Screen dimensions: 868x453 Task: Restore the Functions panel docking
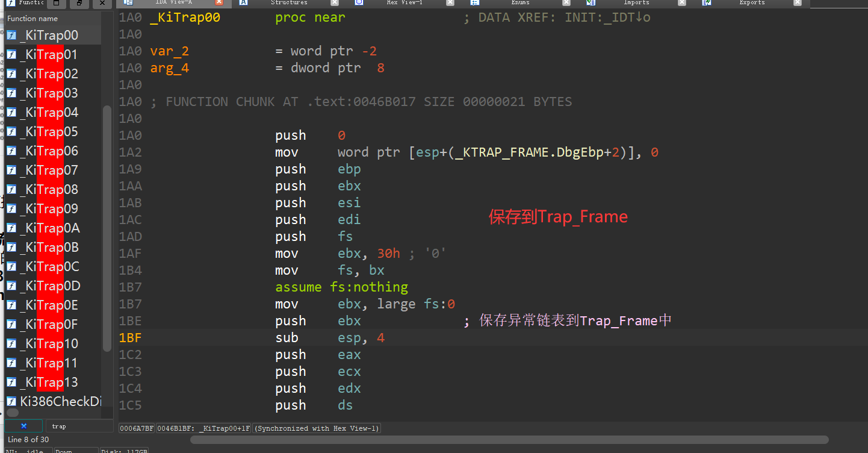point(79,3)
